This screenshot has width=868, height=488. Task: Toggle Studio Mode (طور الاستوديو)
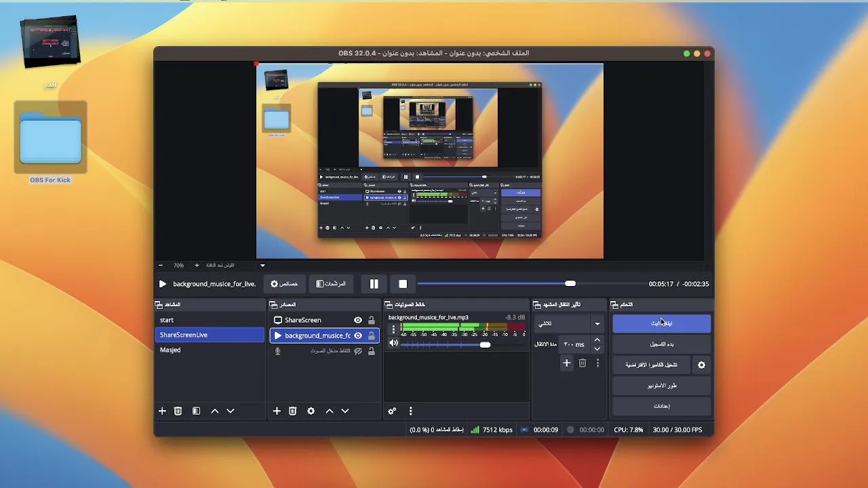(662, 386)
